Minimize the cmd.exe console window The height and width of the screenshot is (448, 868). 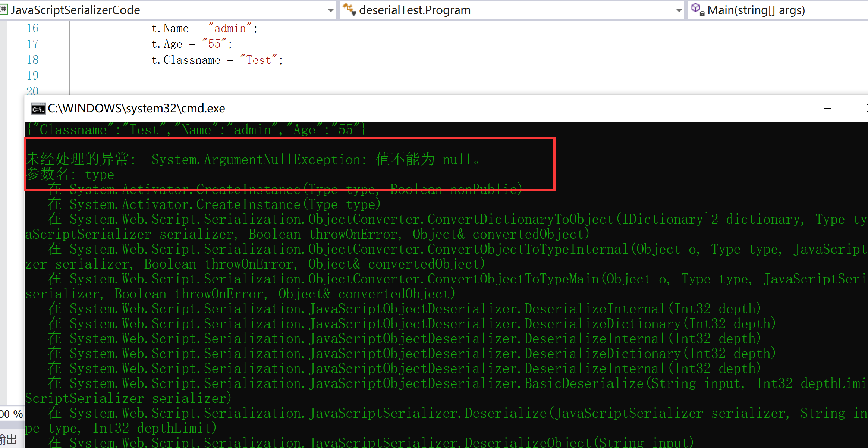[827, 109]
